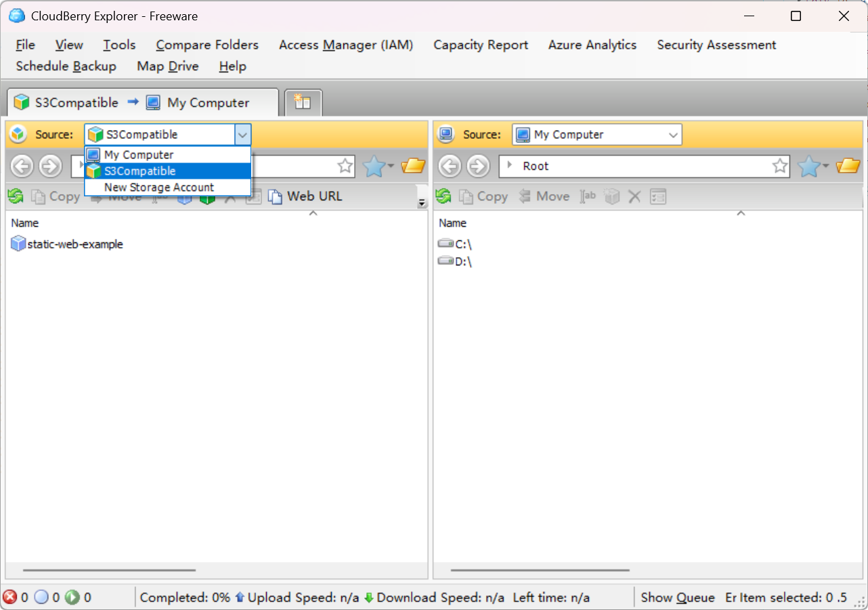
Task: Bookmark Root path with star outline
Action: 780,166
